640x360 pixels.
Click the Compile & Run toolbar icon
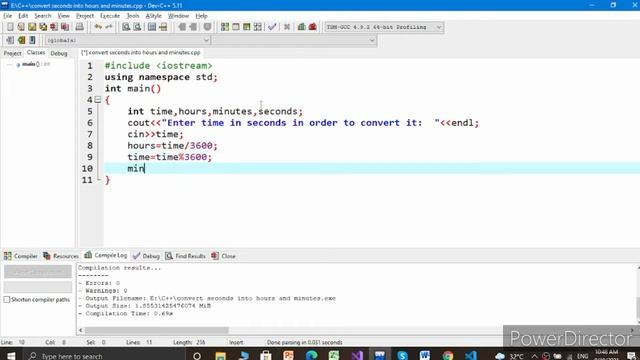click(247, 27)
